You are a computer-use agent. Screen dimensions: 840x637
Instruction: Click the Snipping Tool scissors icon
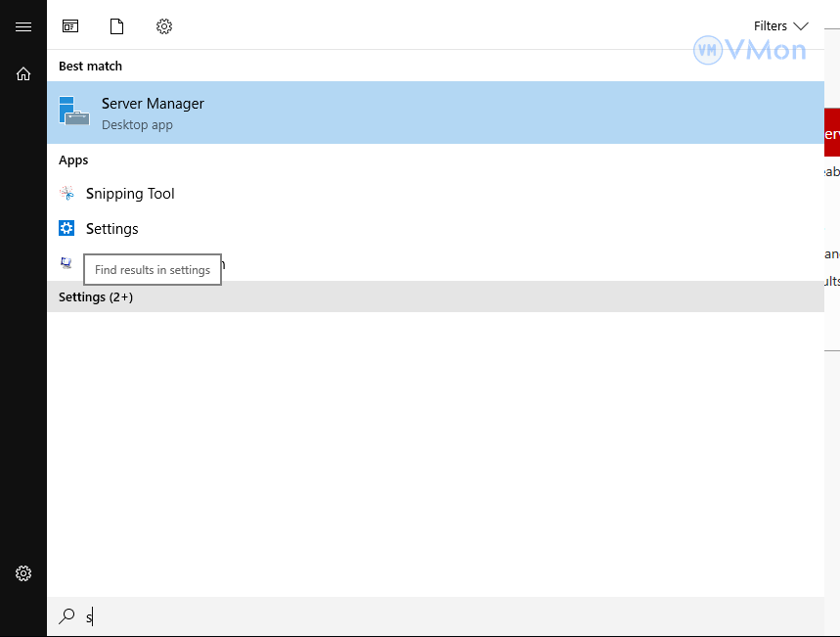(66, 194)
